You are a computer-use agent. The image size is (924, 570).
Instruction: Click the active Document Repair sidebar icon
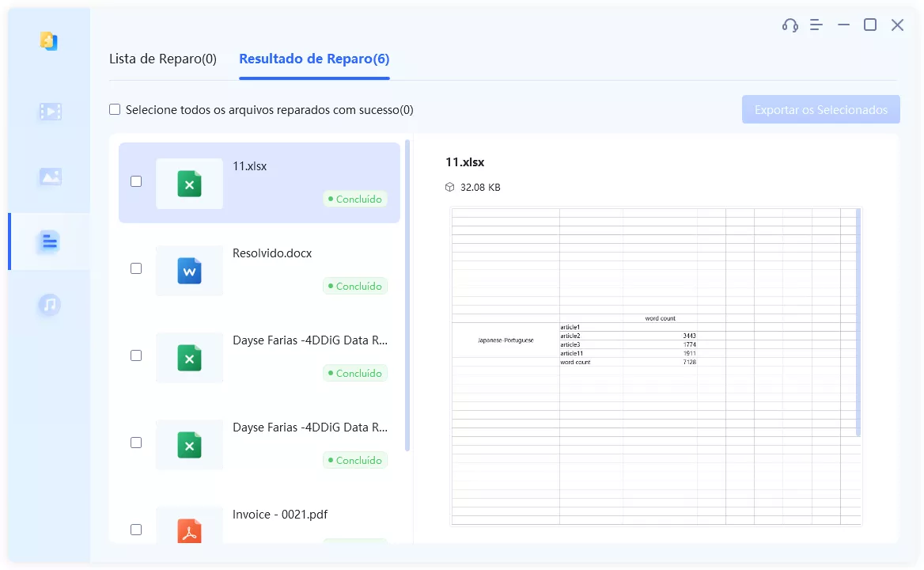49,241
